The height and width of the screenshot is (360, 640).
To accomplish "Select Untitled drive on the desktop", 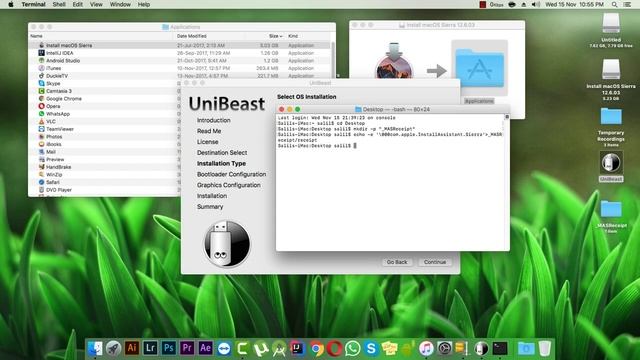I will coord(611,23).
